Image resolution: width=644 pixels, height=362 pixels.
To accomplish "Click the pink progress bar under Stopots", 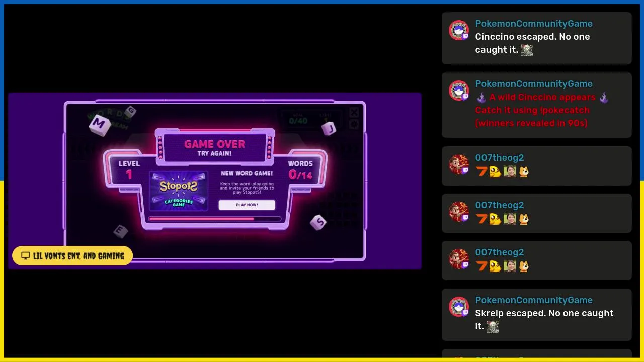I will point(215,219).
